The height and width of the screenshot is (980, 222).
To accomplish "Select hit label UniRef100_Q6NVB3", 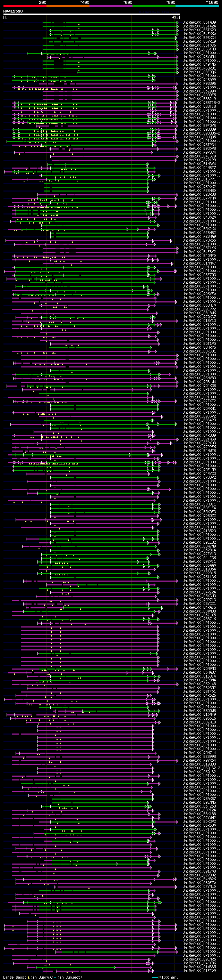I will (x=199, y=378).
